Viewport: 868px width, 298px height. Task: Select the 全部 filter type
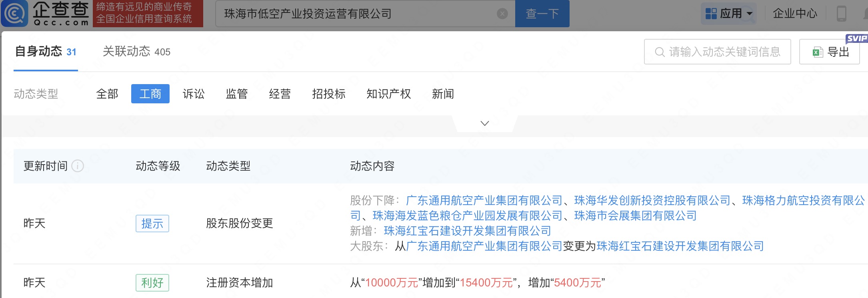tap(107, 94)
